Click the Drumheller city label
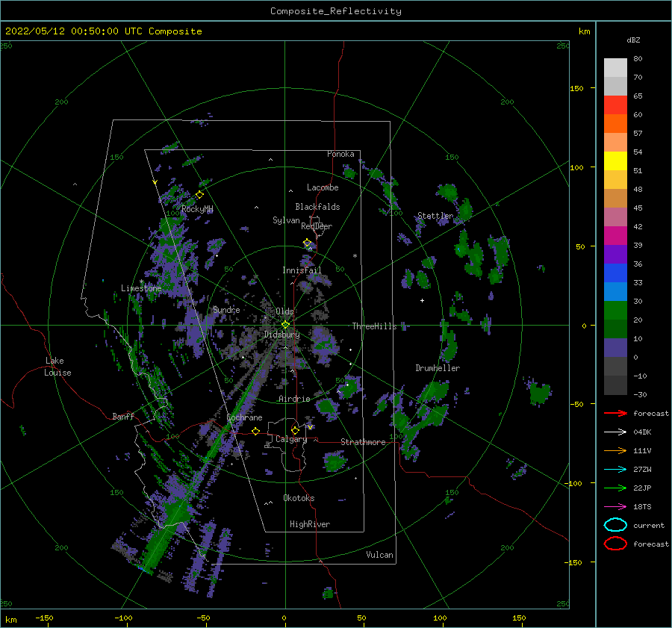The height and width of the screenshot is (628, 672). click(438, 368)
